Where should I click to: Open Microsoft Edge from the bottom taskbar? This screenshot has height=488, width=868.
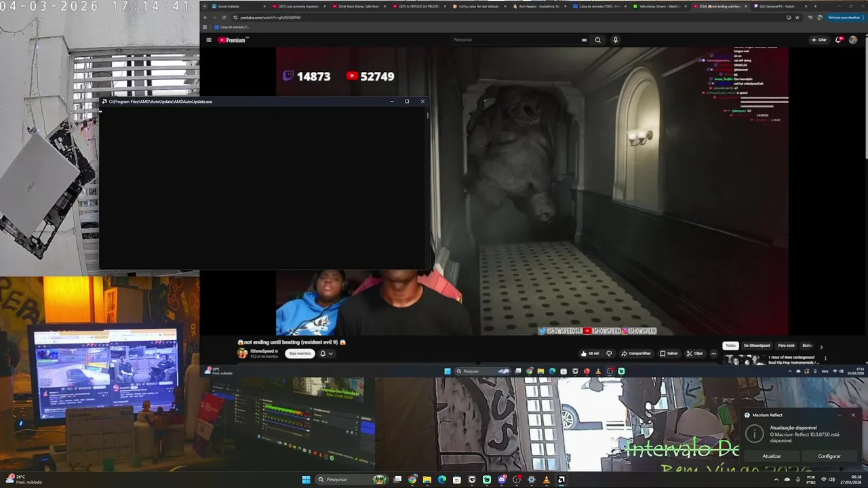click(x=442, y=480)
